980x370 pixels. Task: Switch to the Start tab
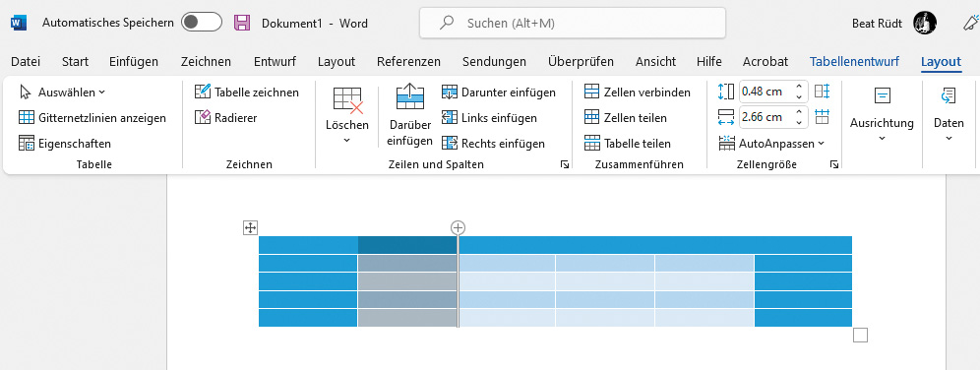75,61
